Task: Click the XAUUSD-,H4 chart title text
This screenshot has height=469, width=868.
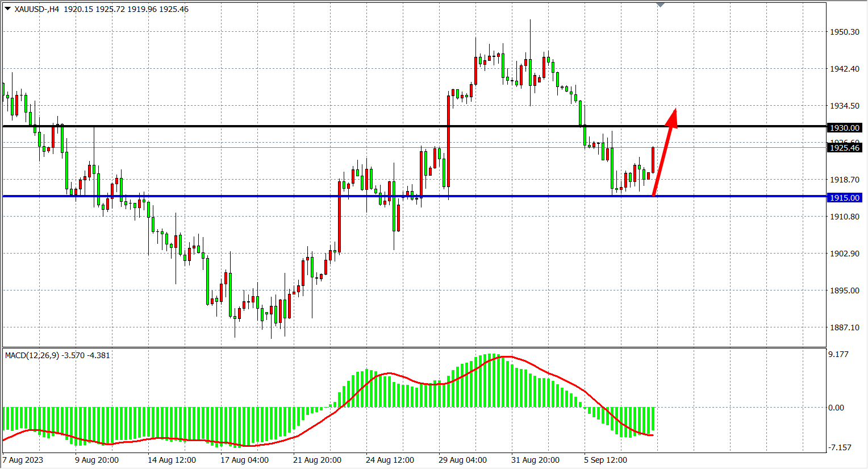Action: pyautogui.click(x=36, y=9)
